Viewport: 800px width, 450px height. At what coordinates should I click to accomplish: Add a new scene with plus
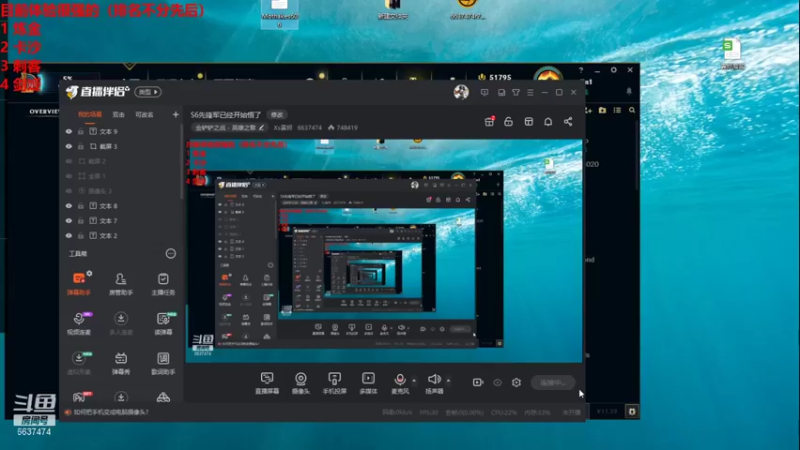176,115
